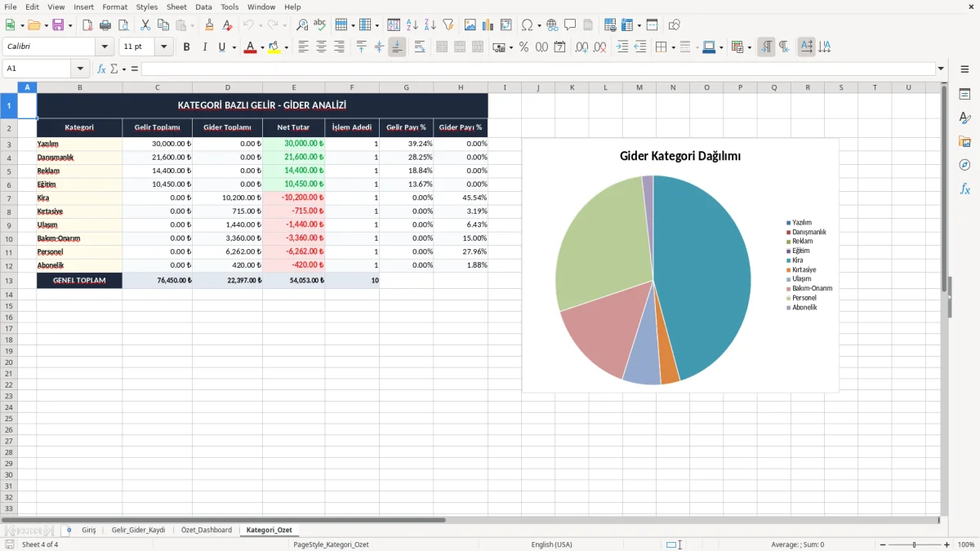Click the Print icon
This screenshot has width=980, height=551.
[105, 25]
